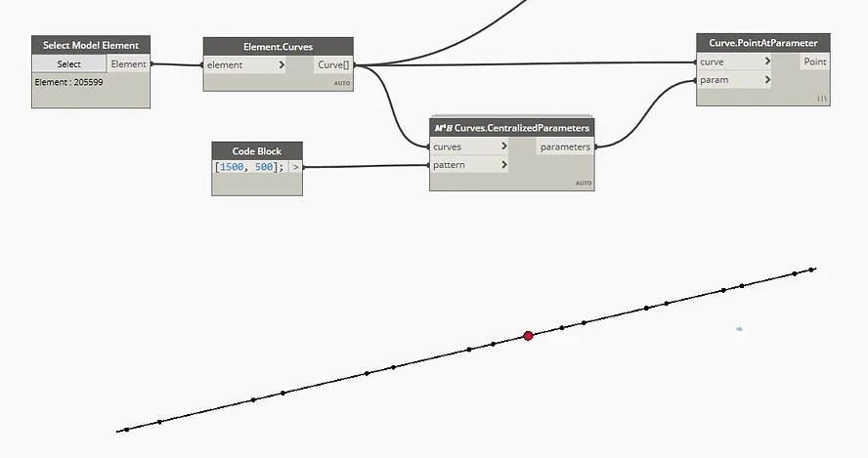This screenshot has height=458, width=868.
Task: Select the Select Model Element node header
Action: tap(91, 45)
